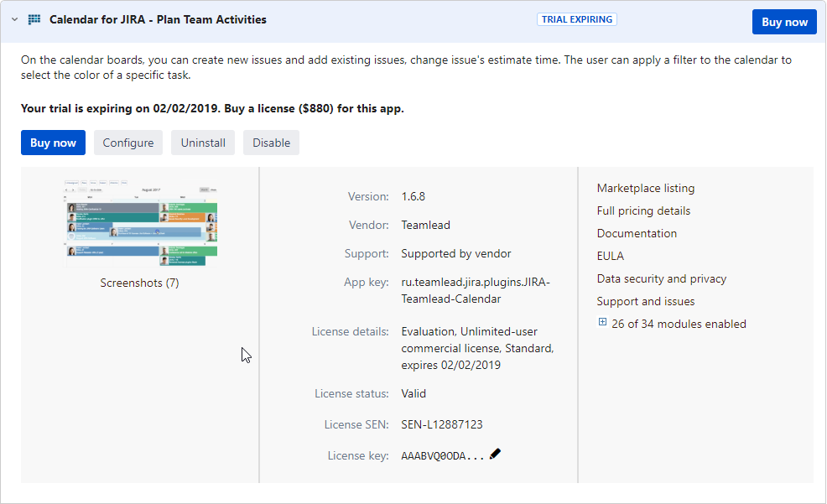
Task: Click Buy now in the header bar
Action: [784, 22]
